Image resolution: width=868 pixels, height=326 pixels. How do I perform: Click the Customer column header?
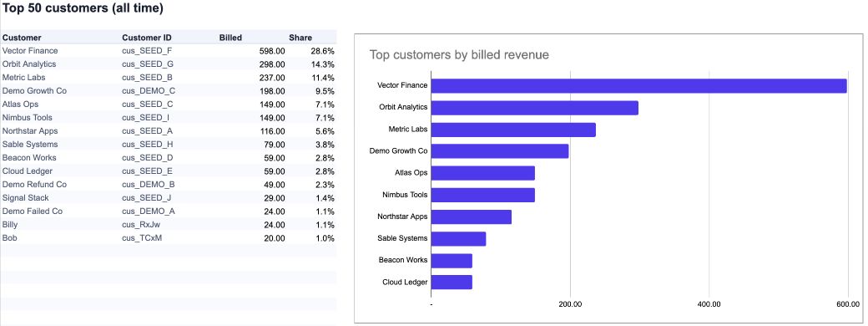point(22,38)
